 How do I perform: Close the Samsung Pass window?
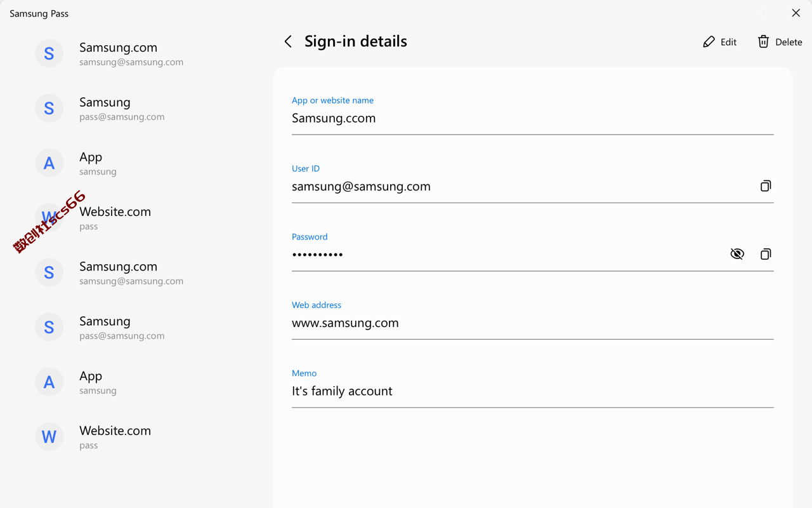coord(796,13)
